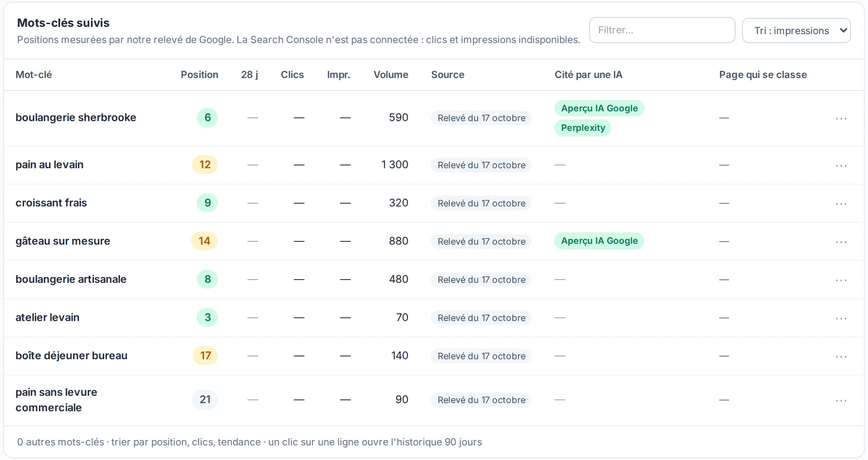The width and height of the screenshot is (868, 460).
Task: Open the atelier levain keyword row
Action: click(434, 318)
